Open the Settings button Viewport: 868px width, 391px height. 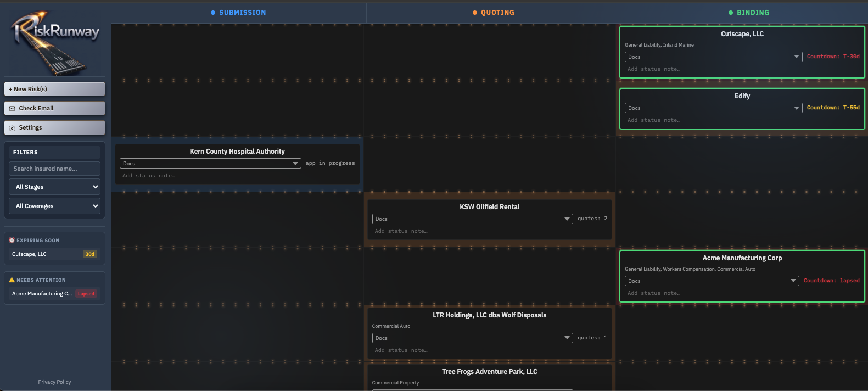click(55, 127)
